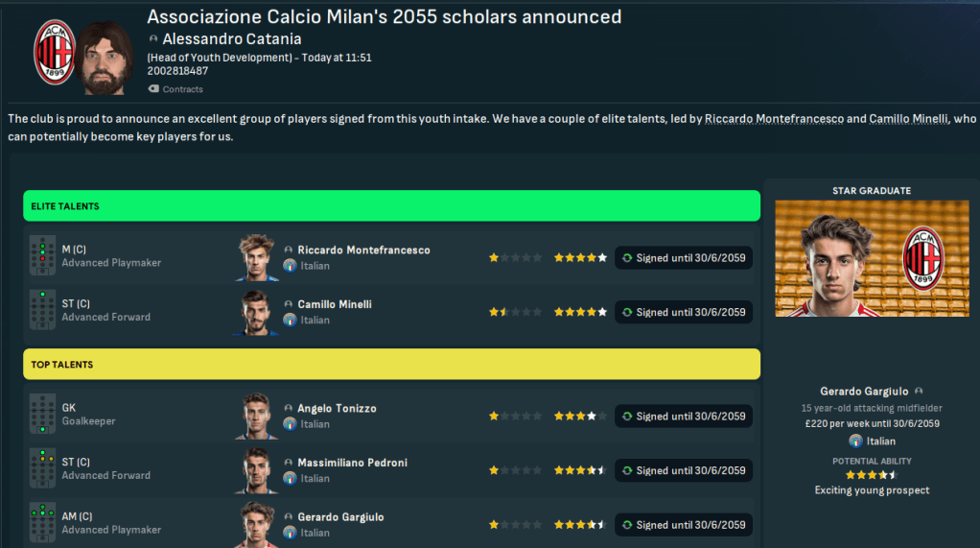
Task: Click Massimiliano Pedroni's face portrait
Action: (256, 470)
